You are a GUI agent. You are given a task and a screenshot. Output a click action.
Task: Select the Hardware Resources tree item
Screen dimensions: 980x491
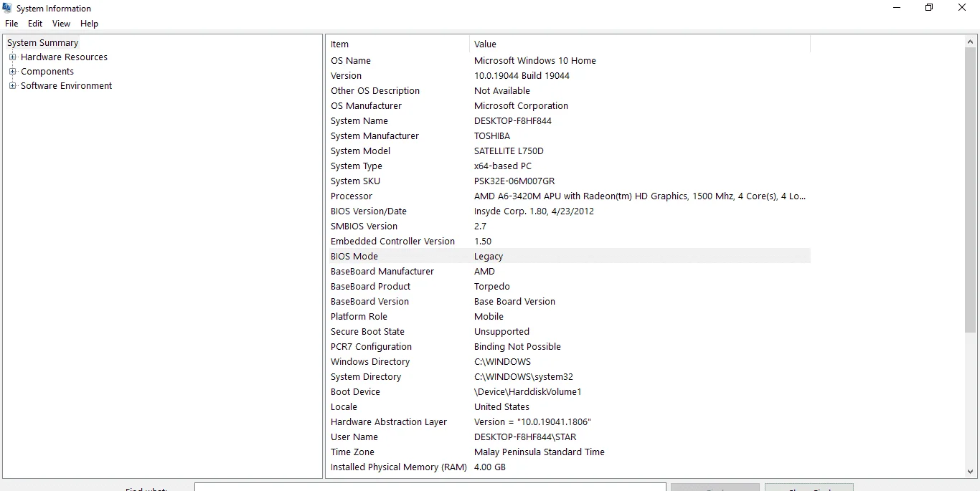click(64, 57)
